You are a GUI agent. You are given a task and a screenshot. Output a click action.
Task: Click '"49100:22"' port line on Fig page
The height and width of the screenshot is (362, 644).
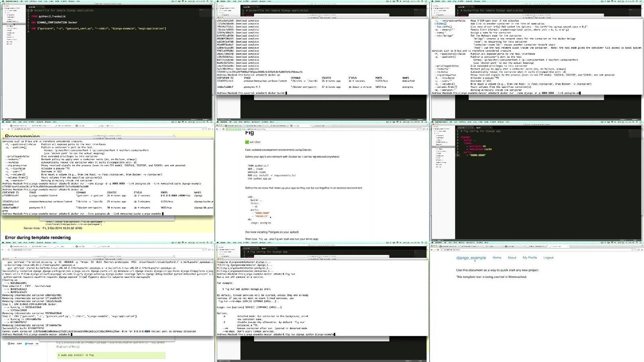[x=261, y=216]
